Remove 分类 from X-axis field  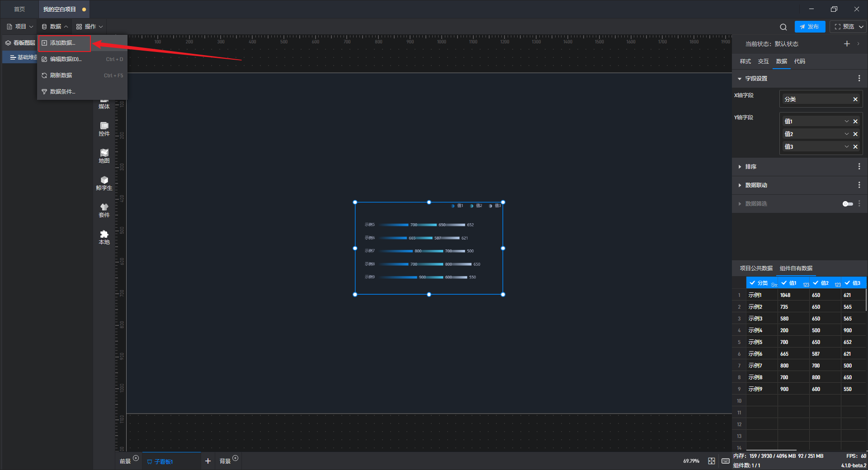coord(855,99)
